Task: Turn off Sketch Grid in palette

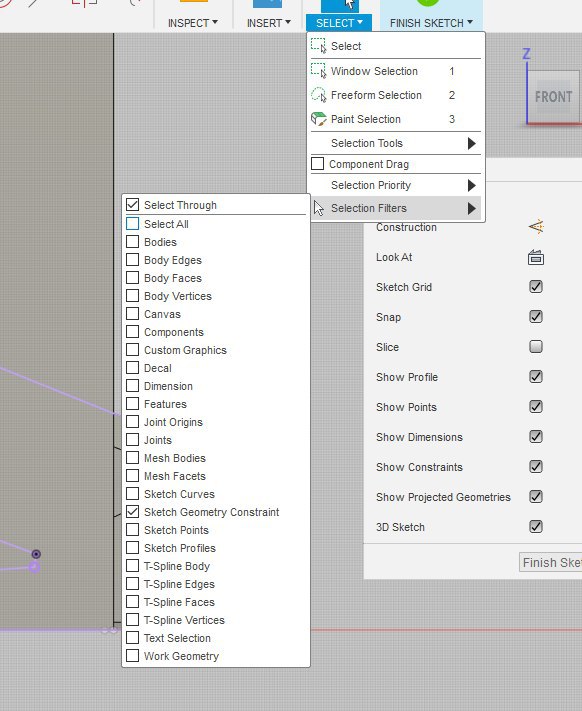Action: (536, 287)
